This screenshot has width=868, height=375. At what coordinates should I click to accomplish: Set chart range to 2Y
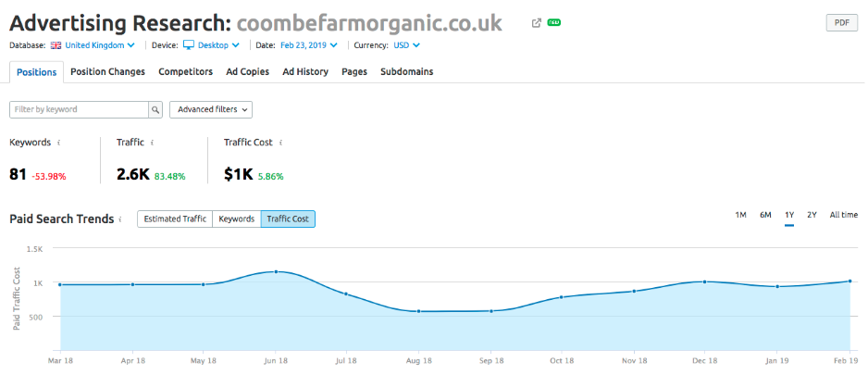point(812,215)
